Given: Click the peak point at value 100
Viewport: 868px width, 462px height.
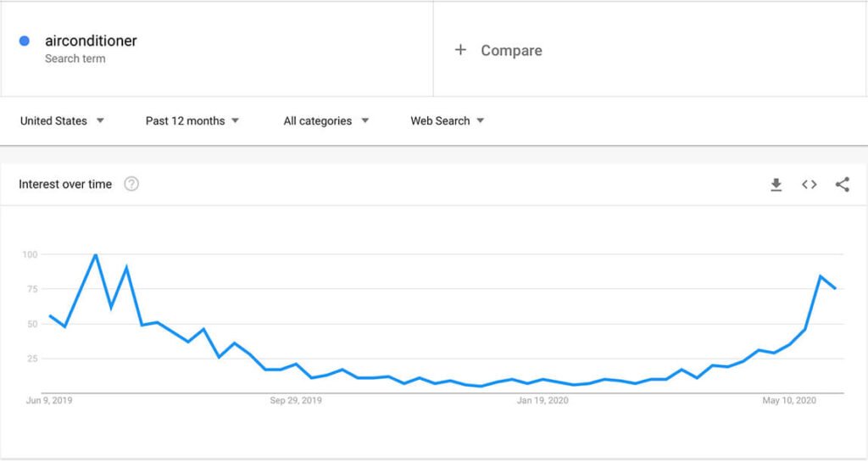Looking at the screenshot, I should tap(96, 254).
